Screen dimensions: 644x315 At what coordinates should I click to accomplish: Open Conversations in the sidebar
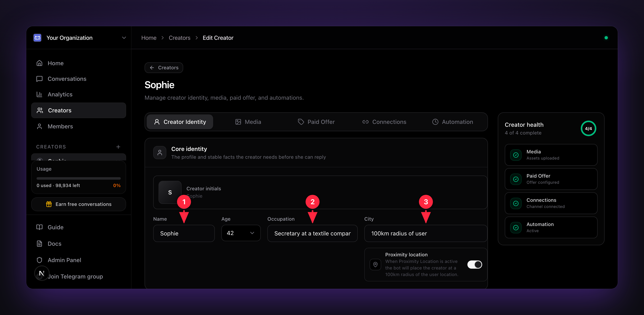(x=78, y=79)
